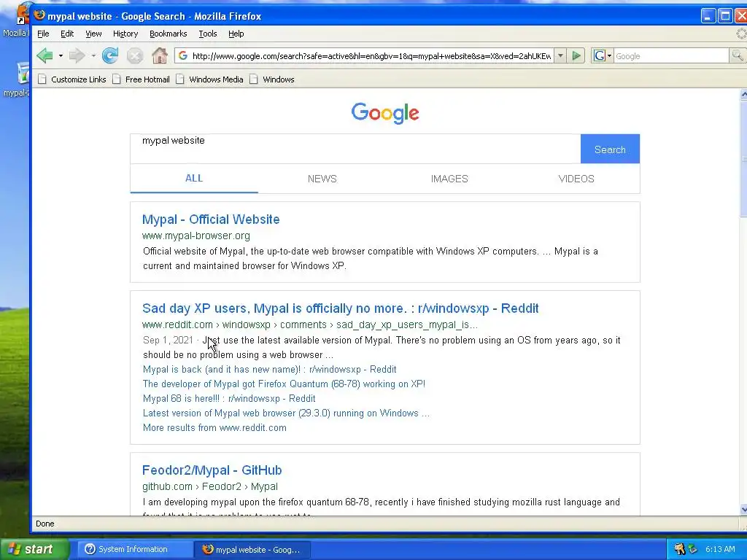Click the www.mypal-browser.org URL text
Viewport: 747px width, 560px height.
coord(196,236)
